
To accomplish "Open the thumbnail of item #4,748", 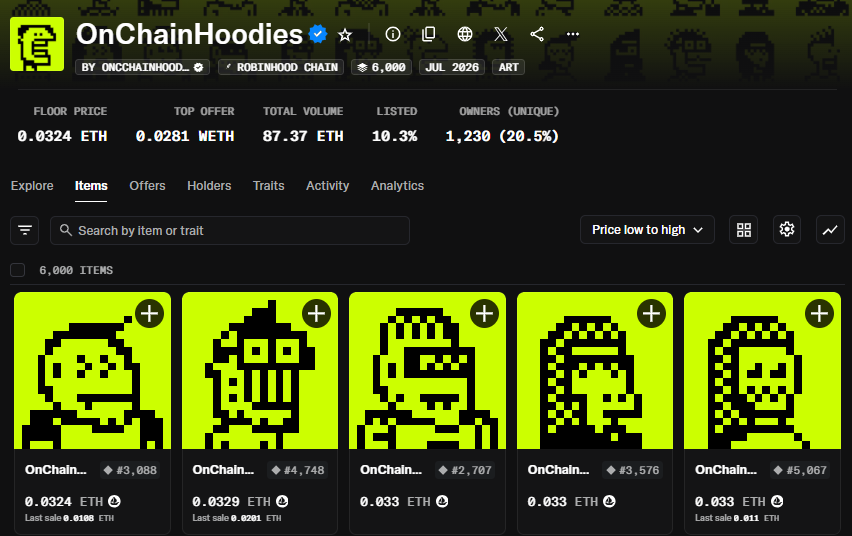I will tap(260, 371).
